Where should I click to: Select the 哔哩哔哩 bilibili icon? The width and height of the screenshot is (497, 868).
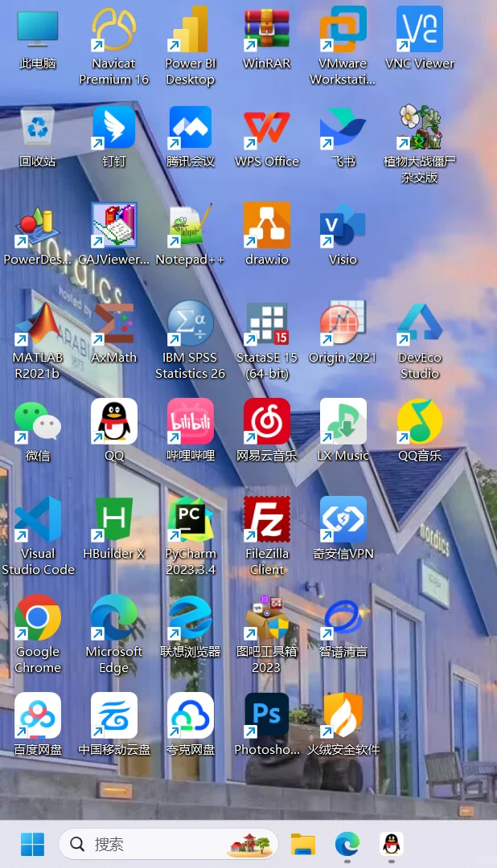pos(191,421)
